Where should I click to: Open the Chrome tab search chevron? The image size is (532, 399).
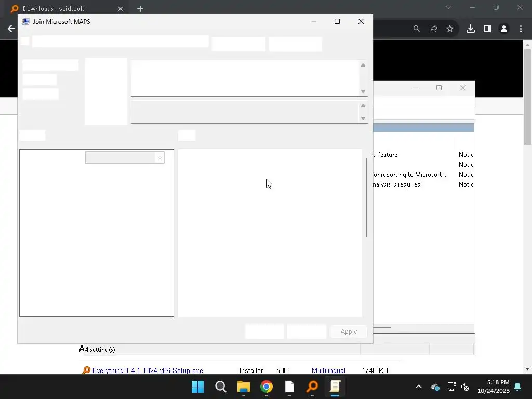pos(448,7)
